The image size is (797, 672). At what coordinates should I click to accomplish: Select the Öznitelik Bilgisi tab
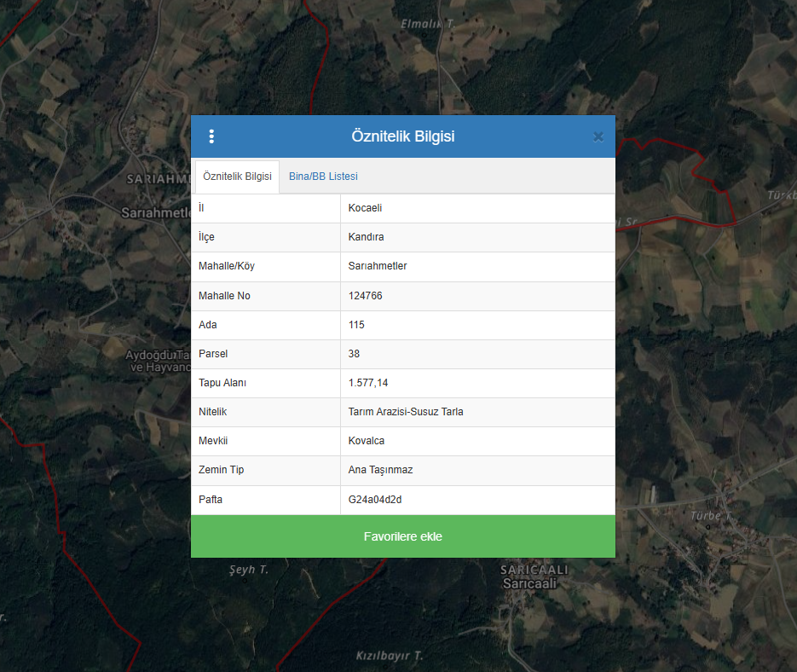(237, 177)
